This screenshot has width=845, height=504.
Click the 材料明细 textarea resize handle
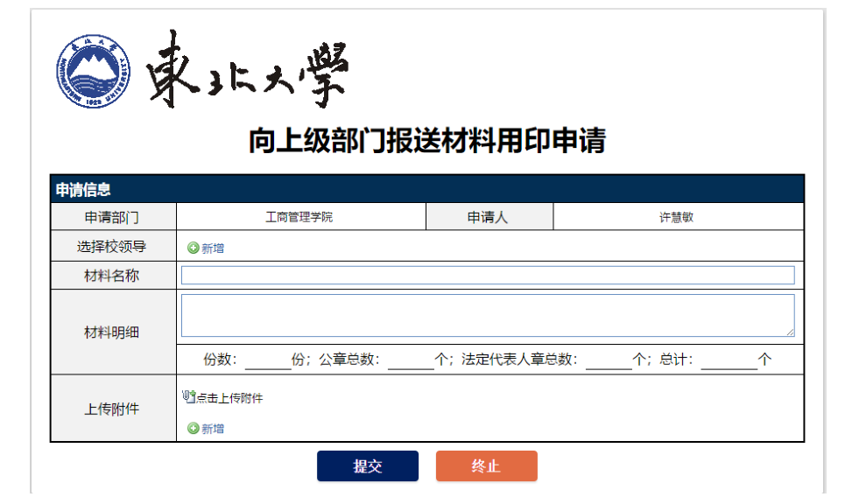coord(790,332)
